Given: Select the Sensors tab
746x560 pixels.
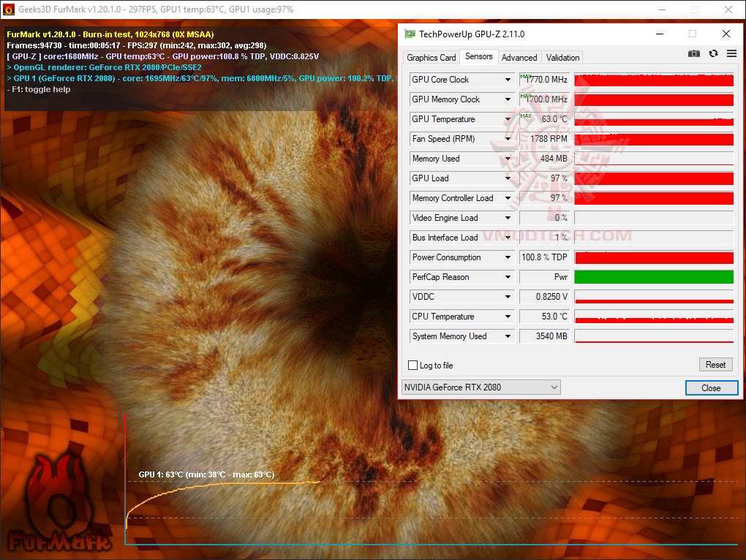Looking at the screenshot, I should click(478, 56).
